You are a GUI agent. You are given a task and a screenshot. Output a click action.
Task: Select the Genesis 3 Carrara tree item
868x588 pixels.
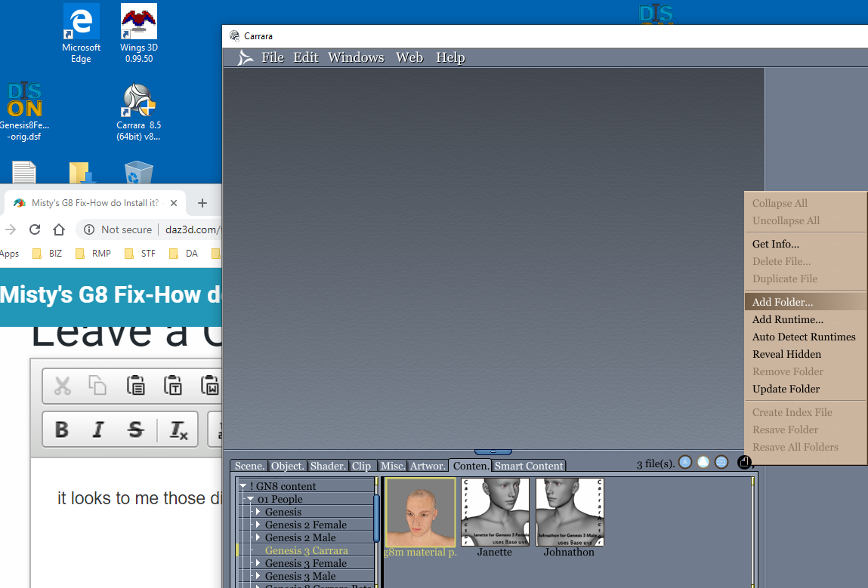point(306,550)
